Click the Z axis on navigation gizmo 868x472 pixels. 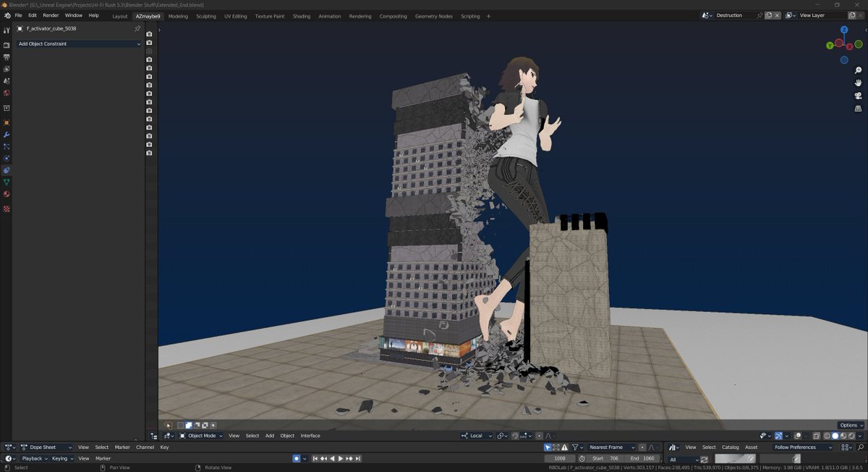843,30
